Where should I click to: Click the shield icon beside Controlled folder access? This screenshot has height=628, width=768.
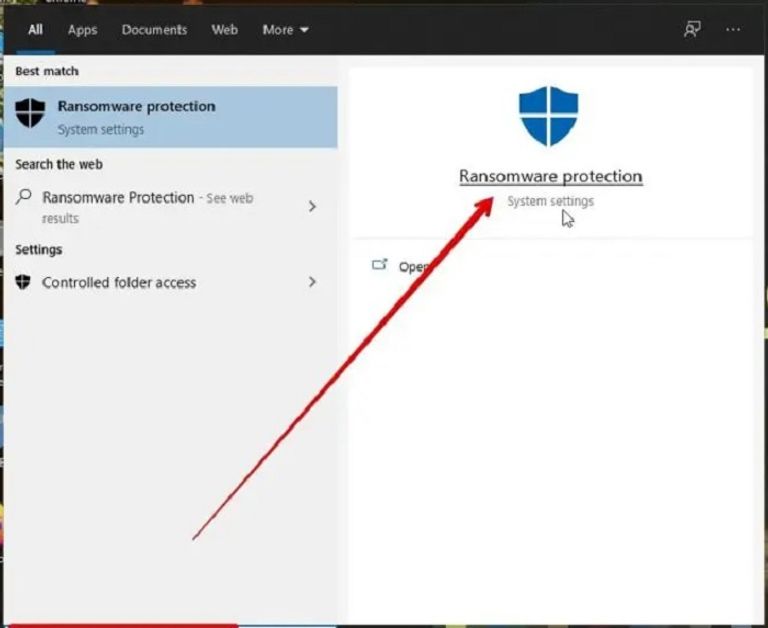(x=24, y=282)
